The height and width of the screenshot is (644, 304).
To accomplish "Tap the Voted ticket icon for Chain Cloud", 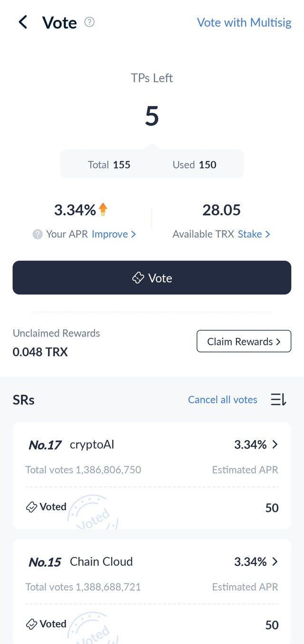I will pyautogui.click(x=31, y=624).
